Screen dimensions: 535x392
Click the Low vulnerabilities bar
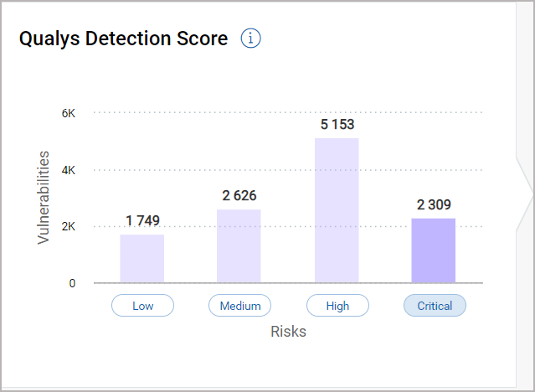(x=142, y=259)
